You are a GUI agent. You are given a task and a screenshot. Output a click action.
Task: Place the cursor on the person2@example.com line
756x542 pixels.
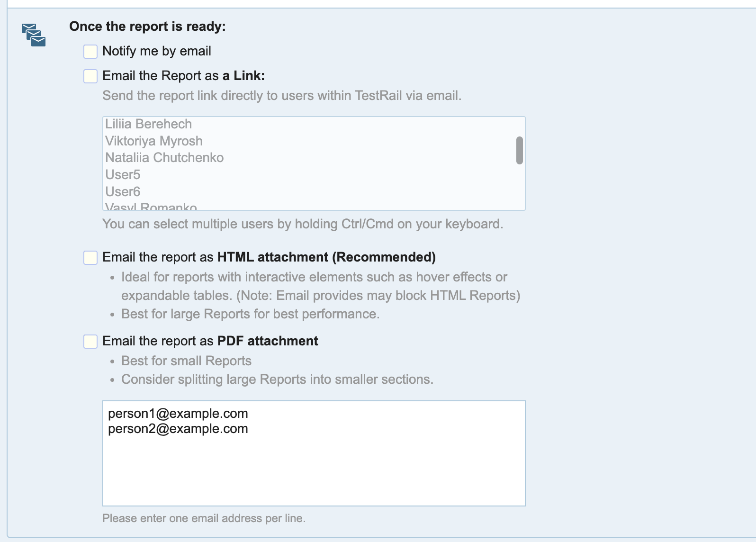coord(178,429)
